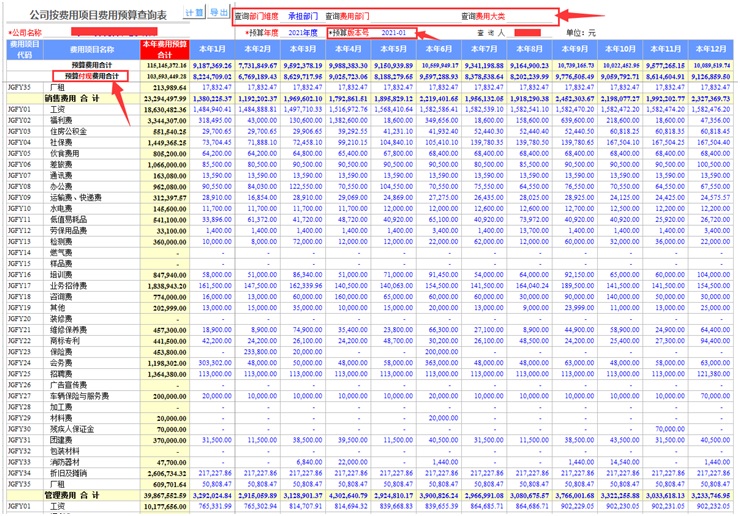Select the 社保费 row name
The image size is (740, 516).
(x=61, y=142)
